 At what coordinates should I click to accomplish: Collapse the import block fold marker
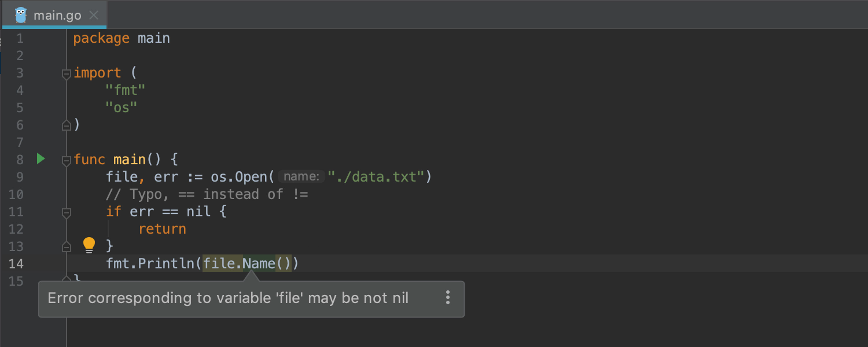pyautogui.click(x=67, y=74)
